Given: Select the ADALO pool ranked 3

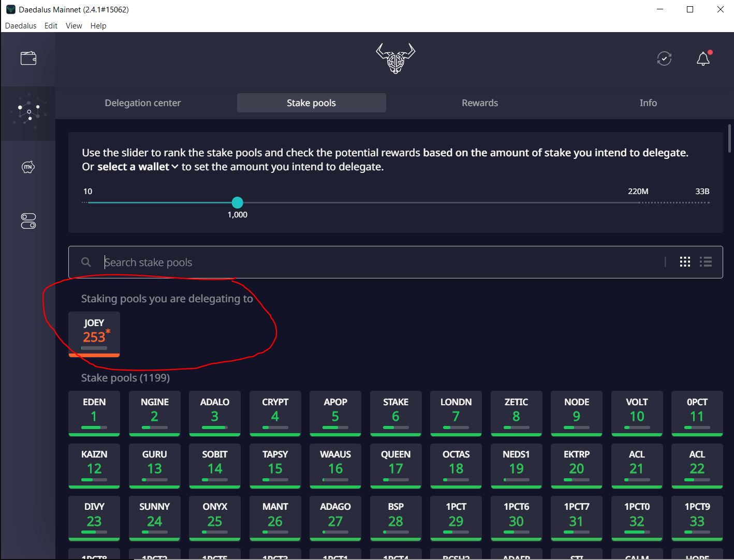Looking at the screenshot, I should [215, 414].
